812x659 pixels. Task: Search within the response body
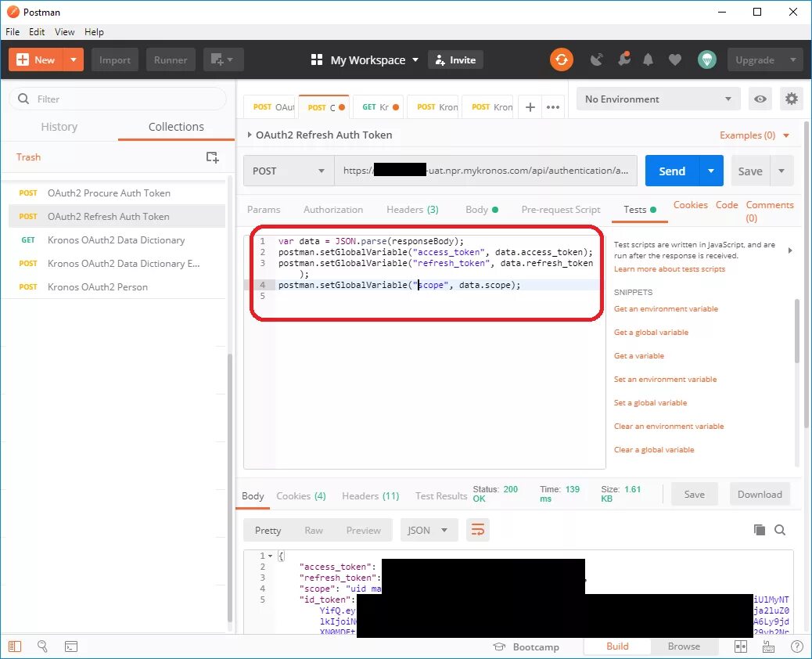pos(780,530)
